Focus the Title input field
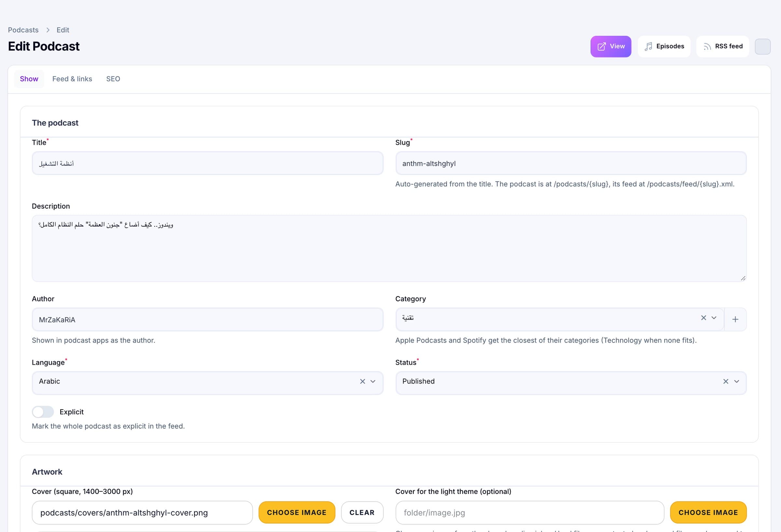This screenshot has height=532, width=781. tap(207, 163)
